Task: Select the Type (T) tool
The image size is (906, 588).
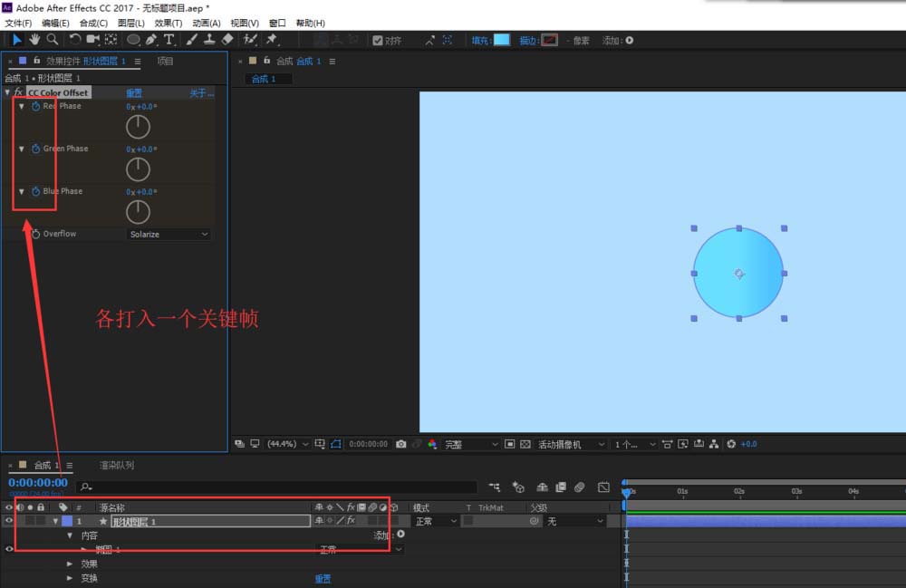Action: 169,40
